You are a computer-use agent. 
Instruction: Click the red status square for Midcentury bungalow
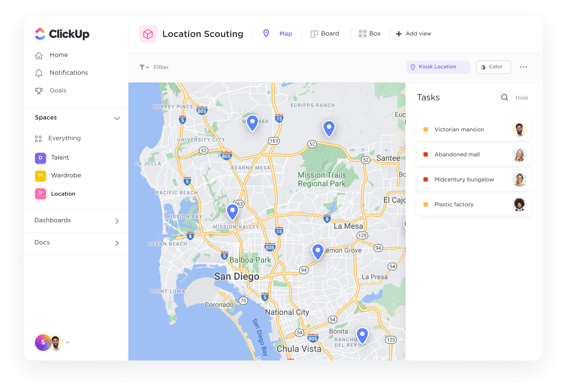click(426, 180)
